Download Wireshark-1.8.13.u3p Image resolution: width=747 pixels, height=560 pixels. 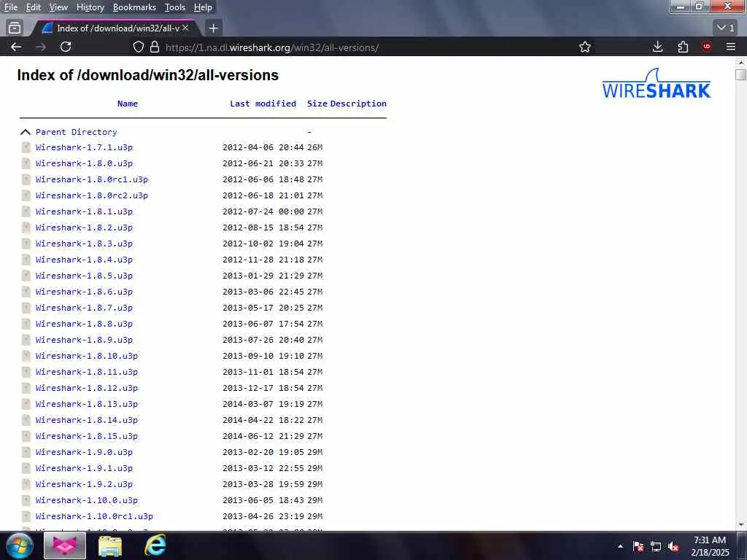(x=87, y=404)
